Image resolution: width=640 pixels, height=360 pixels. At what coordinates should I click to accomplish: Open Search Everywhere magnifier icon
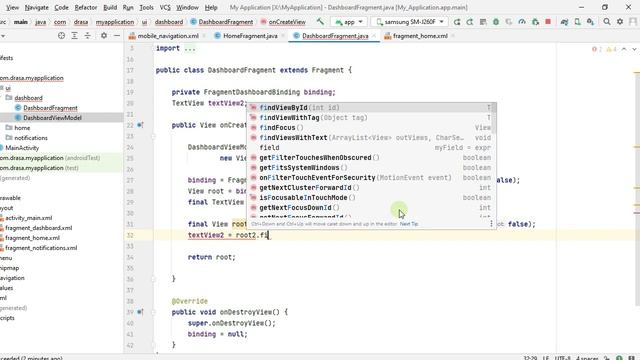click(x=607, y=22)
